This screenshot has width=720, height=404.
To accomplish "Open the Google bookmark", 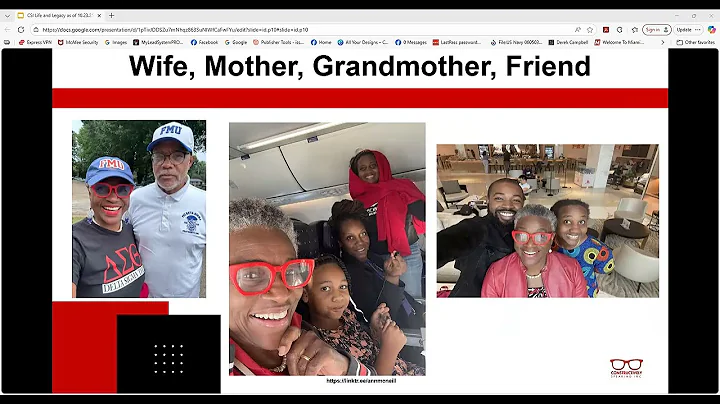I will (236, 42).
